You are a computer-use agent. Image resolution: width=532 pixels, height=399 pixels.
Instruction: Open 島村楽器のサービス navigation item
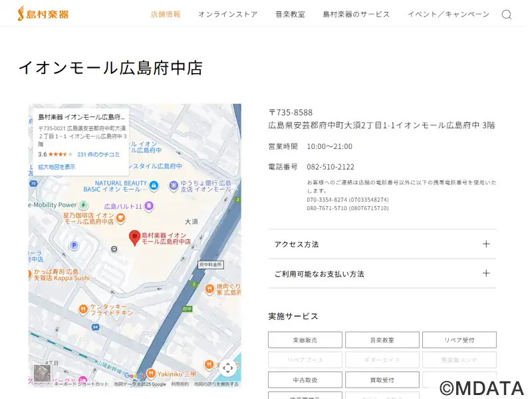[x=356, y=14]
